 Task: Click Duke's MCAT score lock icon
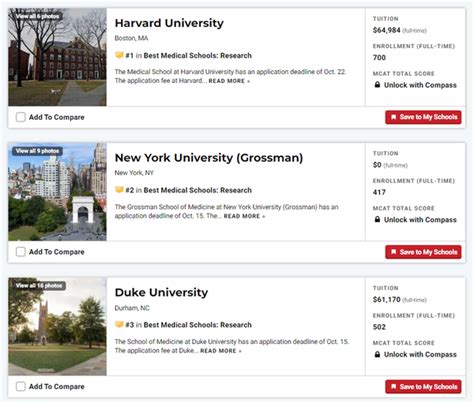(x=377, y=354)
